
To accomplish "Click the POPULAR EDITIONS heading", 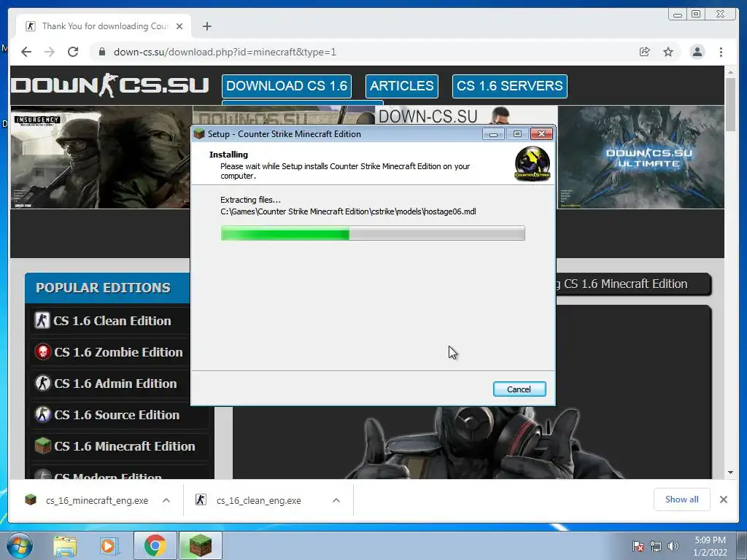I will (103, 288).
